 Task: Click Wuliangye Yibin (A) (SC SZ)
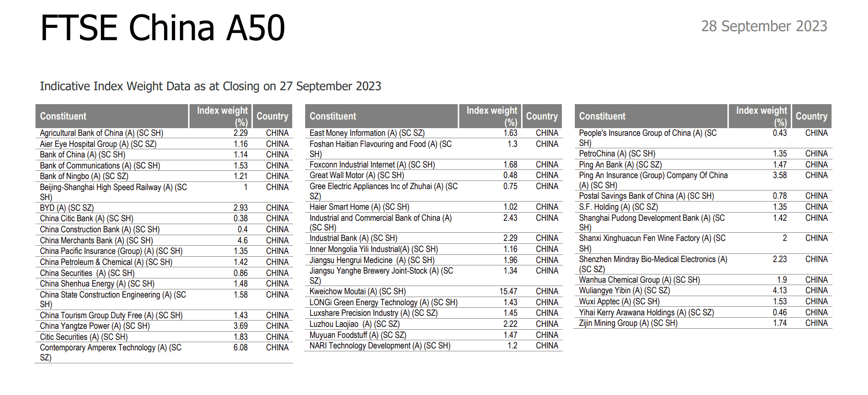(x=625, y=290)
